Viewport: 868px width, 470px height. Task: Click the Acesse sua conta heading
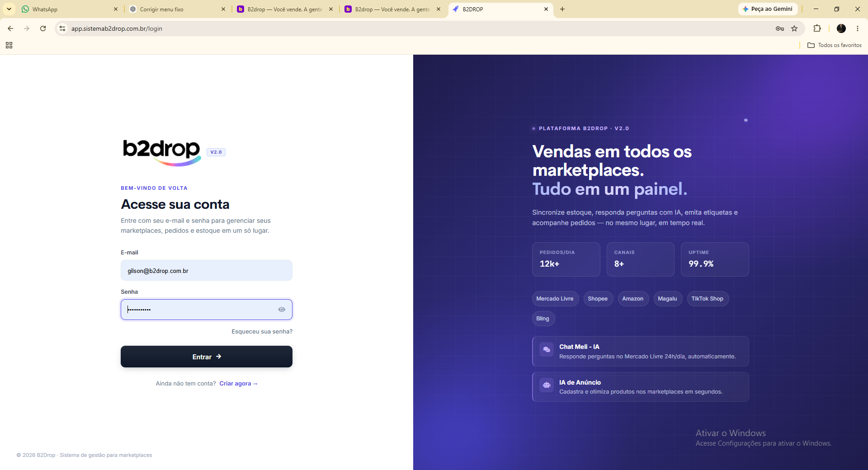pos(175,204)
